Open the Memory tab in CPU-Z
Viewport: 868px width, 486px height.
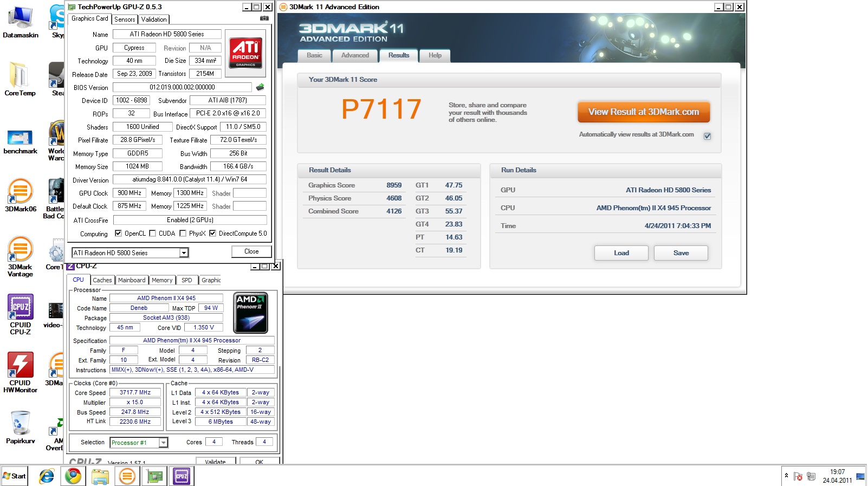(x=162, y=280)
